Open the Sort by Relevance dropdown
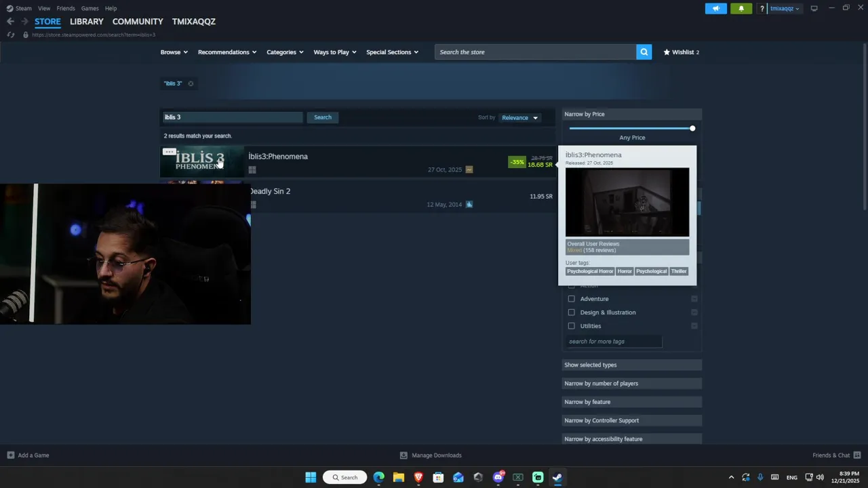868x488 pixels. [519, 118]
